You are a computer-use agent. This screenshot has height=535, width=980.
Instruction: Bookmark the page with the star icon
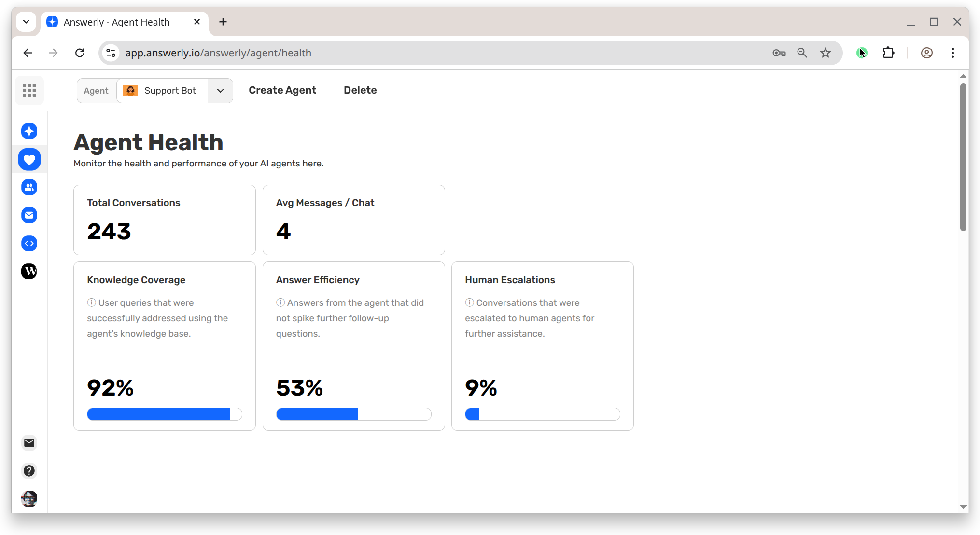point(826,53)
